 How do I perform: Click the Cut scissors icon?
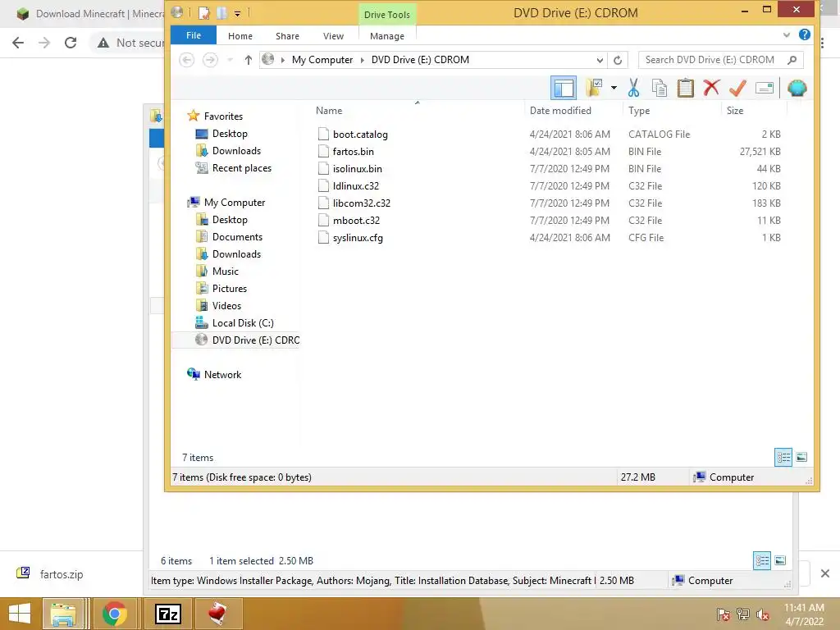coord(634,88)
